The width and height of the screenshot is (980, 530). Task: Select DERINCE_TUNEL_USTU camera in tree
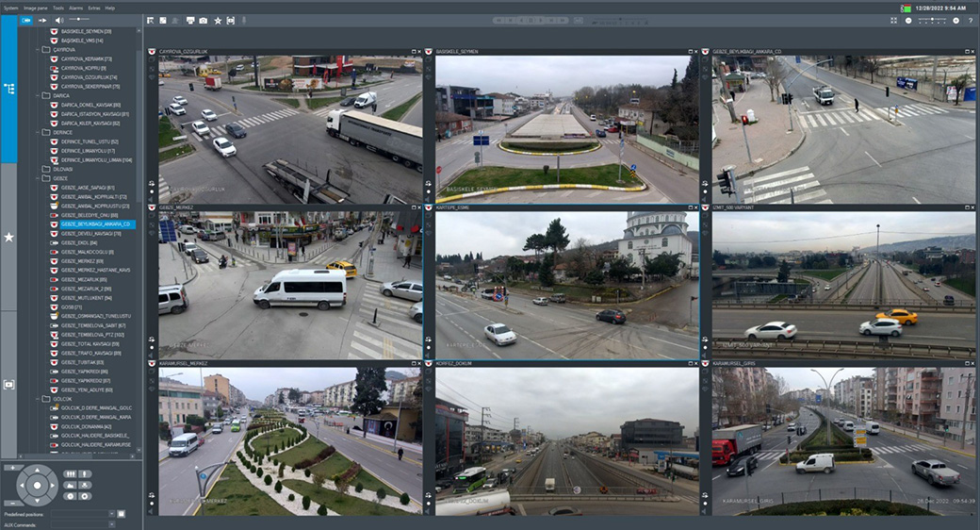click(x=90, y=141)
